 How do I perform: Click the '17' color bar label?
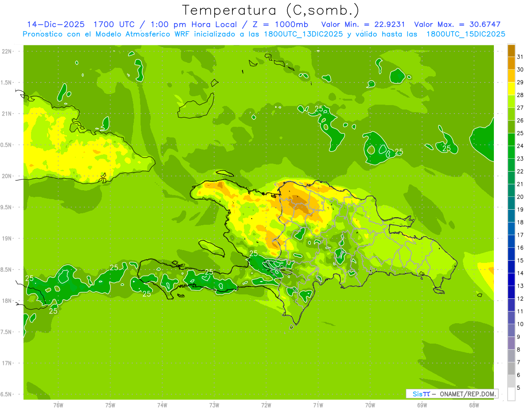tap(520, 235)
